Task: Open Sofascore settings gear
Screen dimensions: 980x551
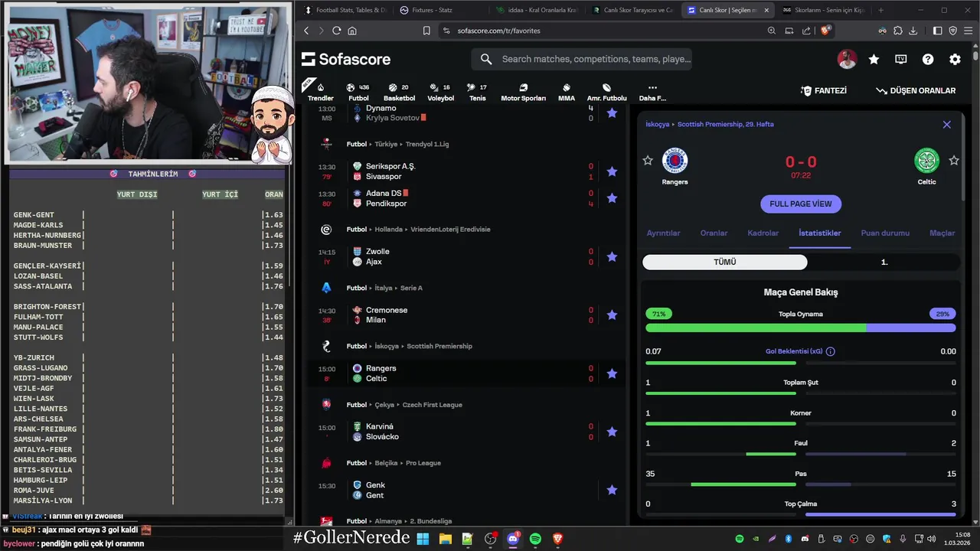Action: point(955,59)
